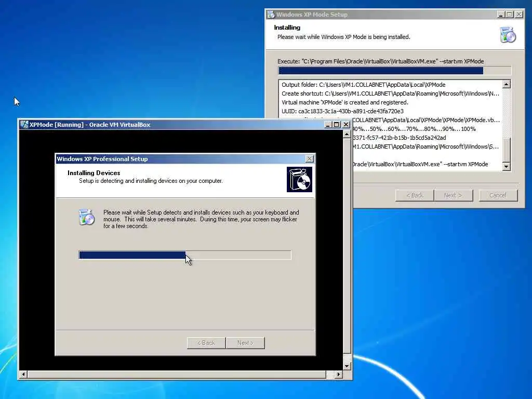Minimize the Windows XP Mode Setup window
Screen dimensions: 532x399
501,14
